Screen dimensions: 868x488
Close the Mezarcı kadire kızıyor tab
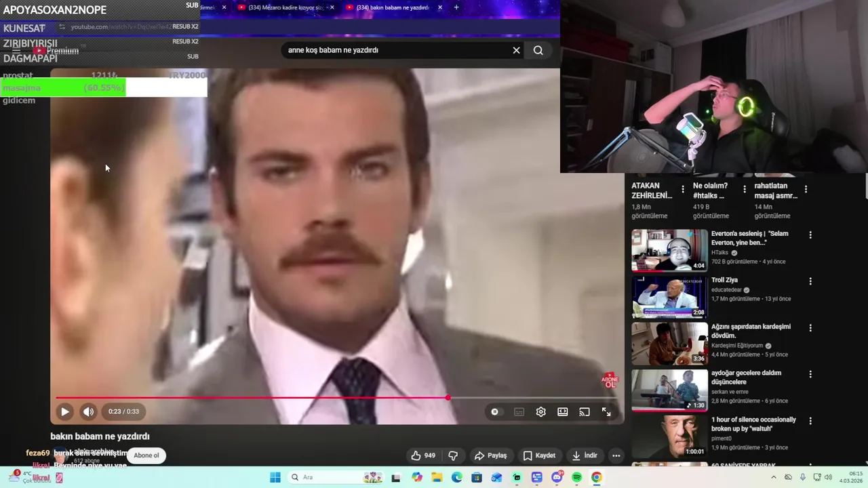coord(332,7)
